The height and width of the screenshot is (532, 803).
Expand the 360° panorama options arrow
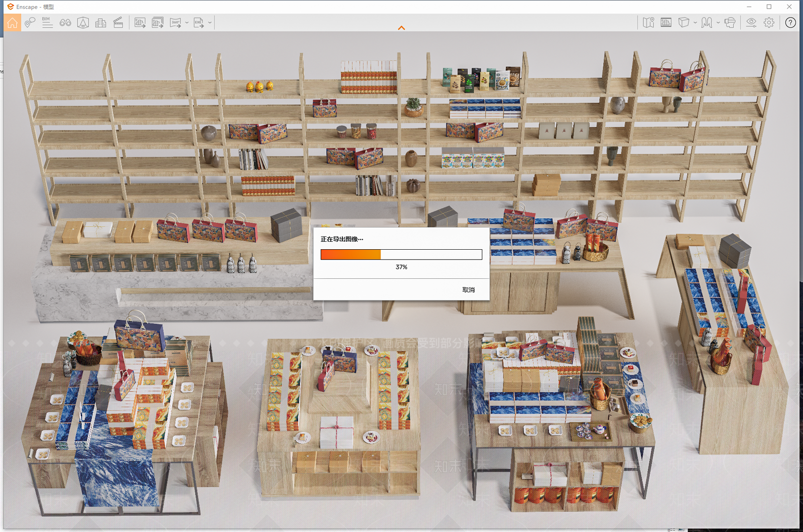[187, 23]
